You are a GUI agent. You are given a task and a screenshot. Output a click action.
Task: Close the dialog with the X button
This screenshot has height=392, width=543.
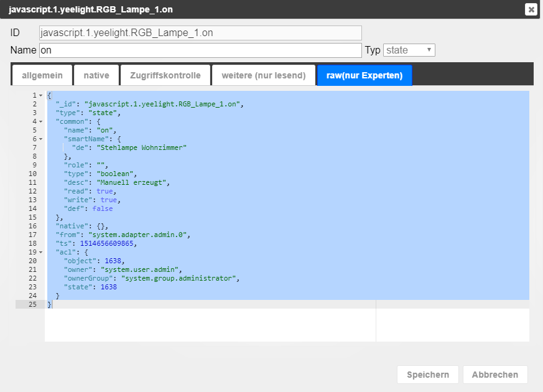(531, 9)
